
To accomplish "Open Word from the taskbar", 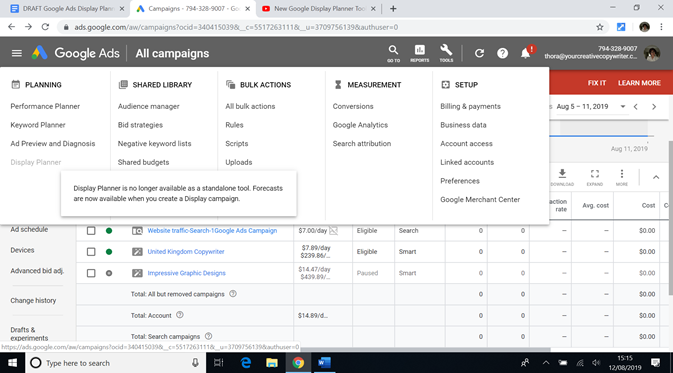I will pyautogui.click(x=324, y=363).
